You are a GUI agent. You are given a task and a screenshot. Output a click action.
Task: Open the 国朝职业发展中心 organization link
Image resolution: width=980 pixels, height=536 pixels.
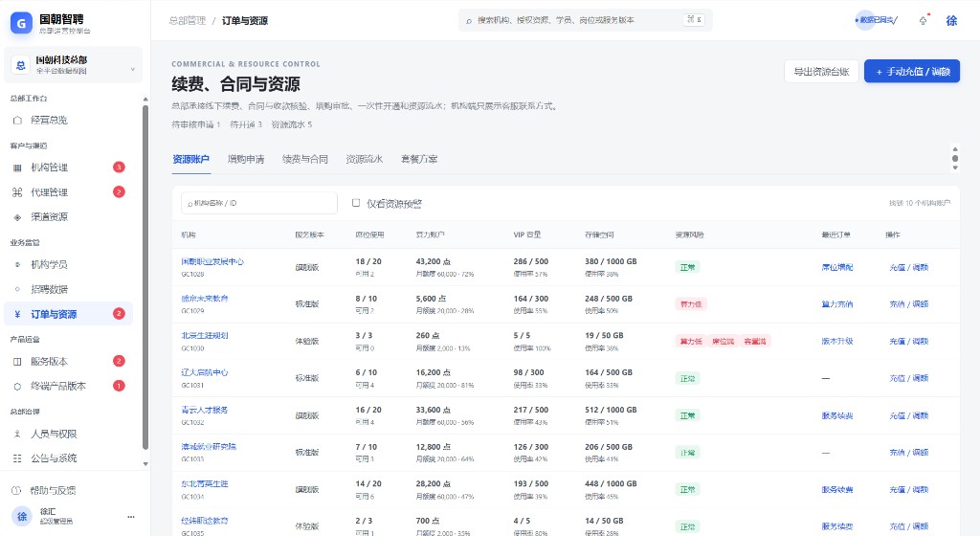pyautogui.click(x=212, y=261)
